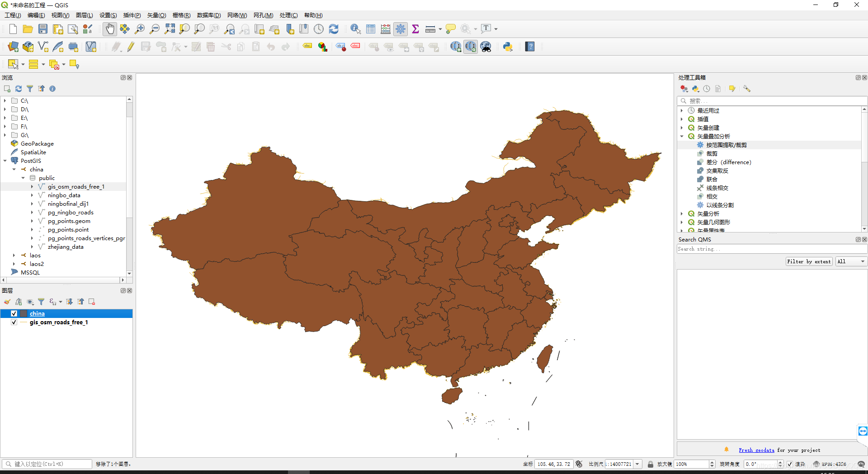The width and height of the screenshot is (868, 474).
Task: Click the help question mark icon
Action: 530,47
